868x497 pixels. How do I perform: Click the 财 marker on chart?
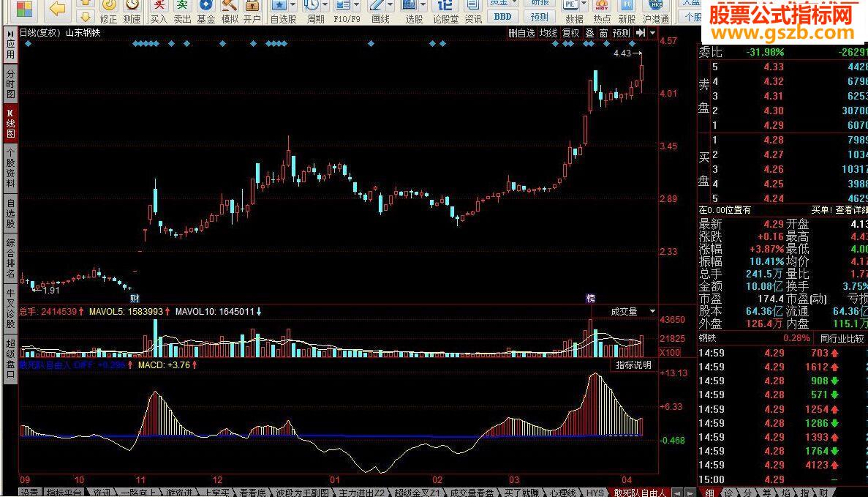point(134,299)
